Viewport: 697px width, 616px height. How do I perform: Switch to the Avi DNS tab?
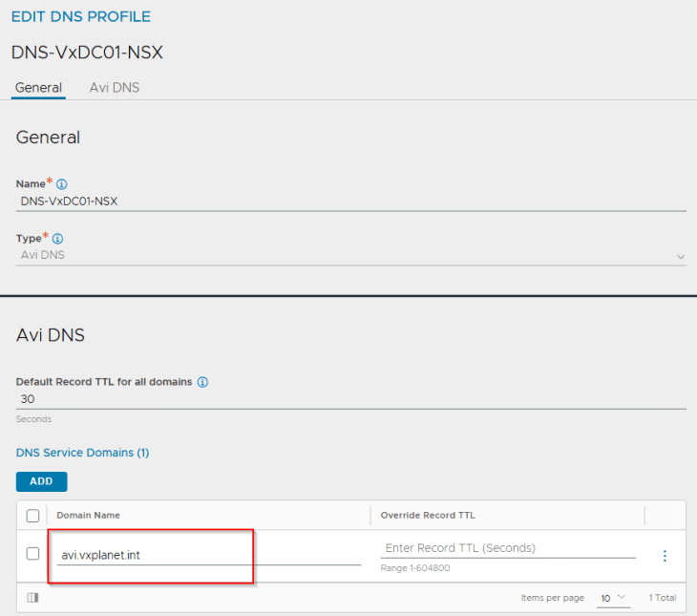point(114,88)
